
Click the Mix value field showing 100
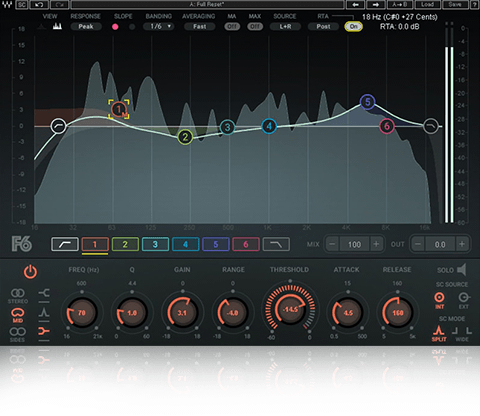coord(354,244)
